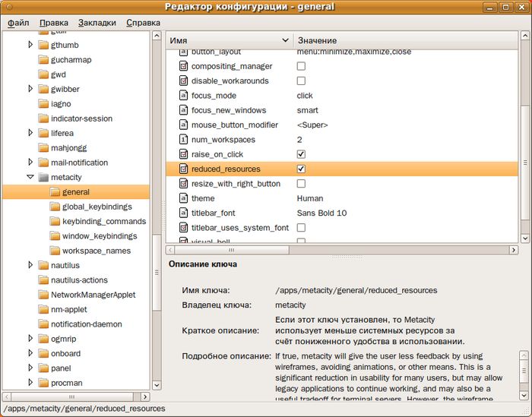Uncheck the reduced_resources checkbox

tap(301, 169)
